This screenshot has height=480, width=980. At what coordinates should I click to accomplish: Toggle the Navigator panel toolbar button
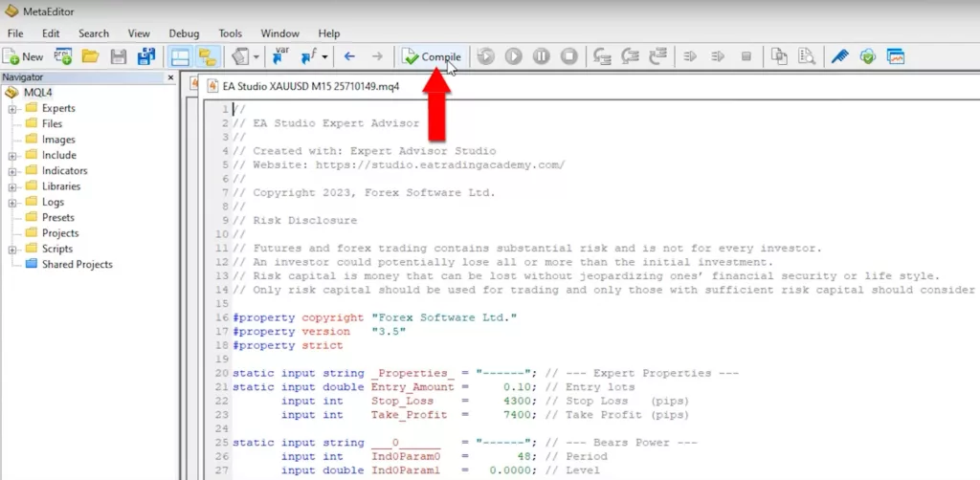coord(180,56)
